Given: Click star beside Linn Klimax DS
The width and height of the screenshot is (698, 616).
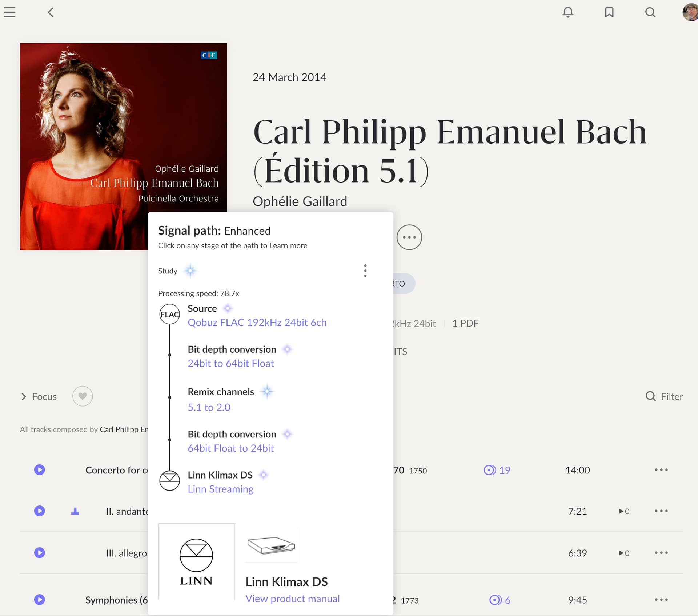Looking at the screenshot, I should tap(264, 475).
